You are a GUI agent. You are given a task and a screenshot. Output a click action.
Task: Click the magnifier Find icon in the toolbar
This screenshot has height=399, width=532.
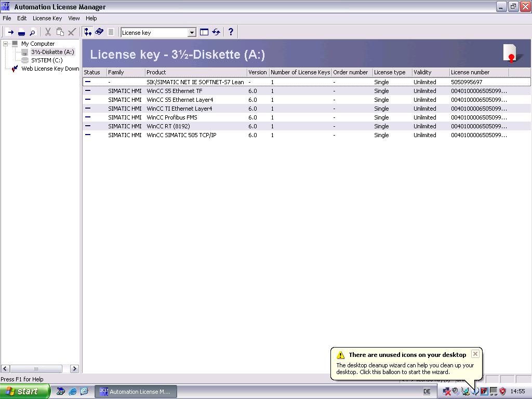32,32
